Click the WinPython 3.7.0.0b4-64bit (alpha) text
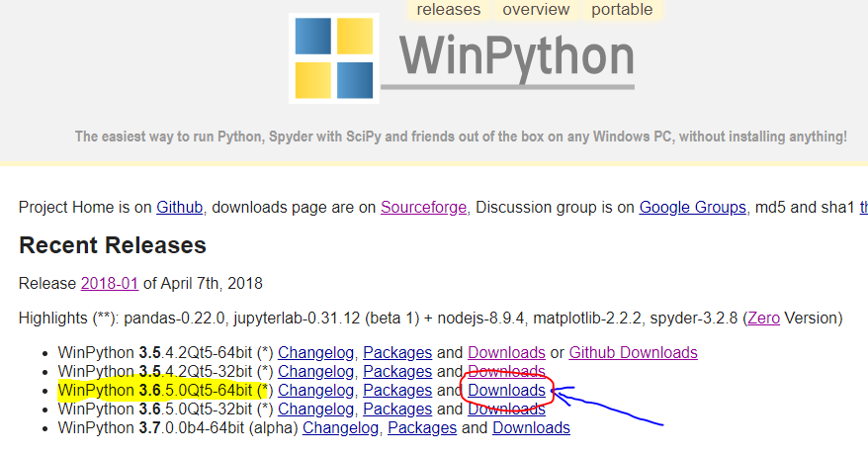Screen dimensions: 868x456 [178, 427]
